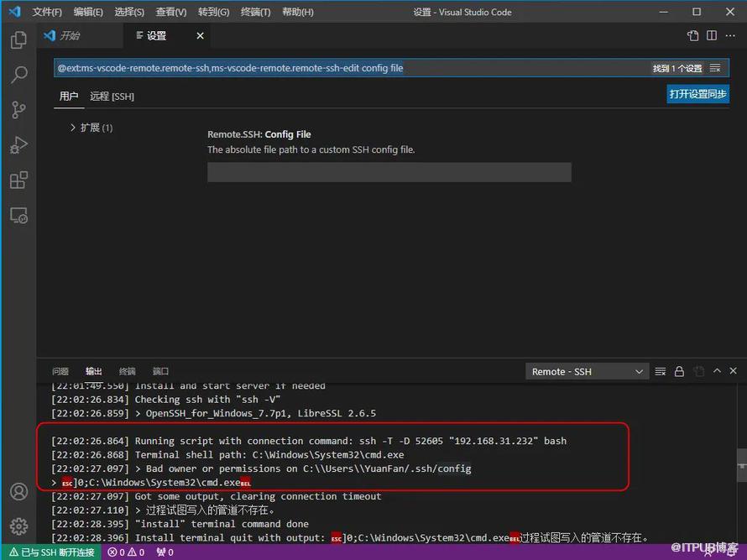Open the Remote Explorer view
This screenshot has width=747, height=560.
(18, 216)
